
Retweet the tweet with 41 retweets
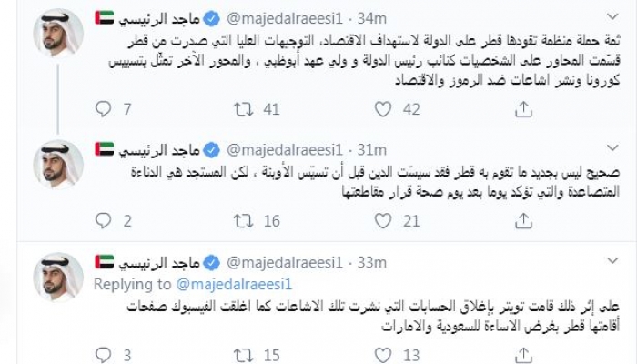(244, 109)
